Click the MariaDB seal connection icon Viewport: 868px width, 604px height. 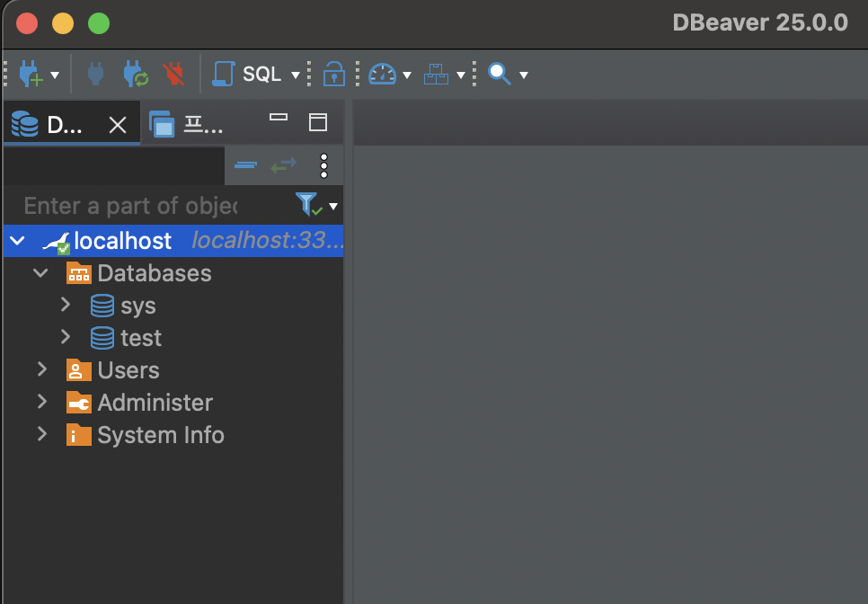(57, 242)
